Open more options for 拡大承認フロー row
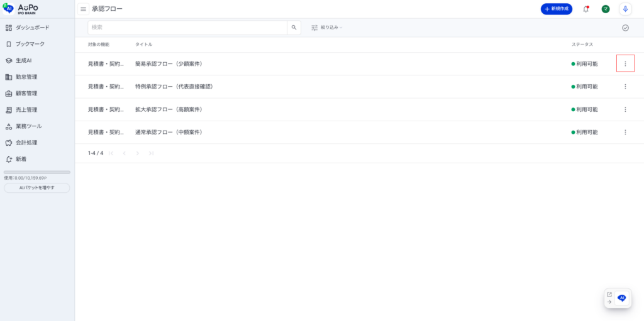The width and height of the screenshot is (644, 321). click(x=625, y=109)
